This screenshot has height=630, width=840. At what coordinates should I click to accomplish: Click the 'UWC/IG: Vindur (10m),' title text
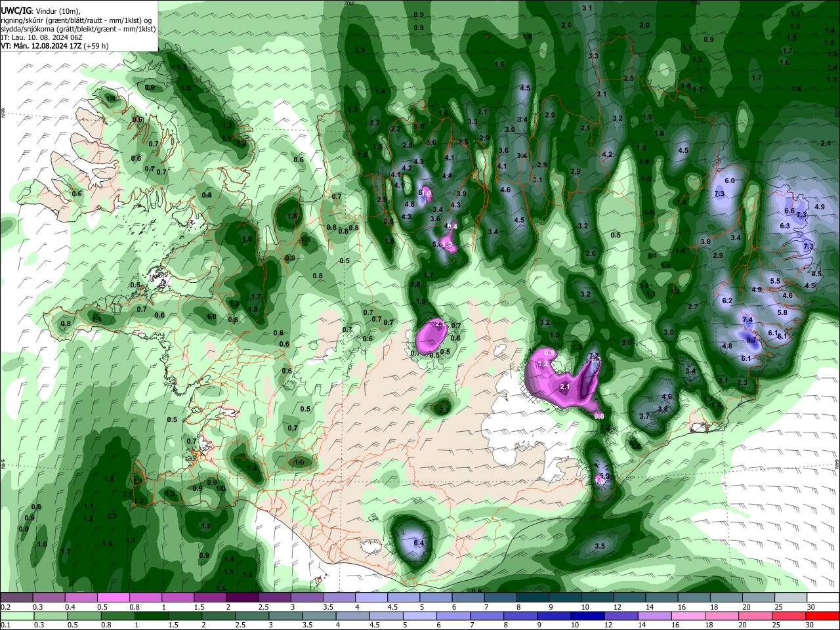pos(41,10)
